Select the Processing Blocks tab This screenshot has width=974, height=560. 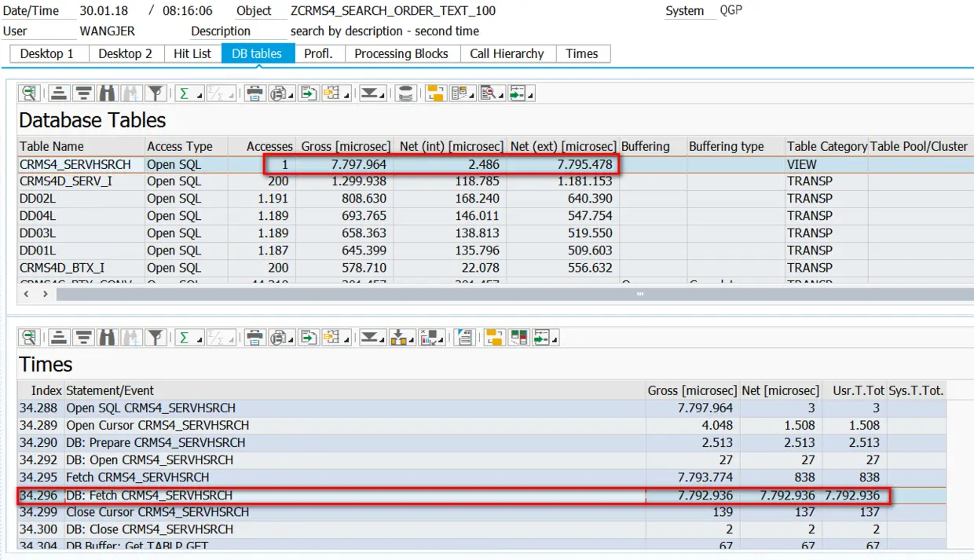point(401,53)
